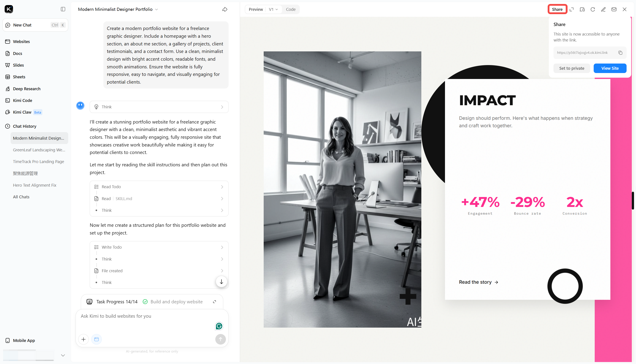Open the GreenLeaf Landscaping chat
Image resolution: width=636 pixels, height=364 pixels.
click(39, 150)
